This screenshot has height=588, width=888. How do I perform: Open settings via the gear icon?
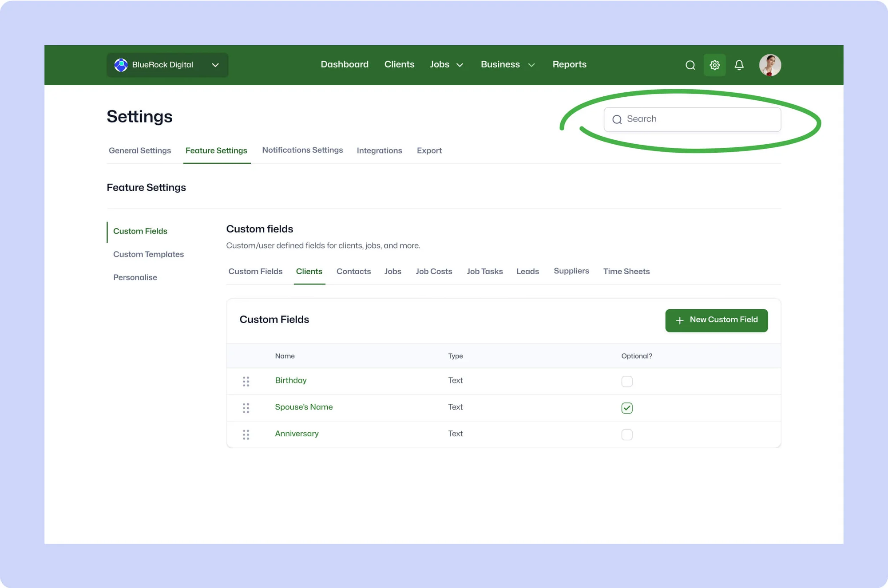click(714, 65)
